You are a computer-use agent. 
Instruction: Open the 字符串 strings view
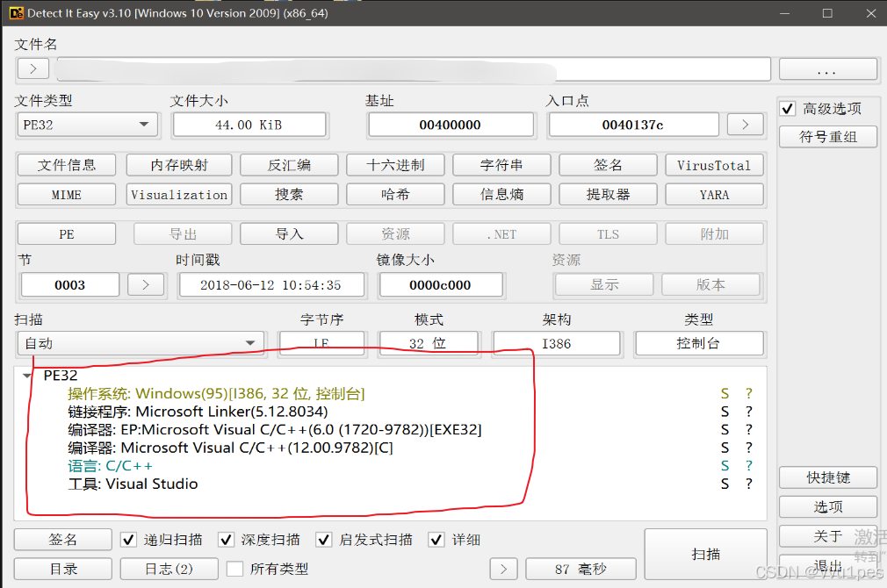501,165
